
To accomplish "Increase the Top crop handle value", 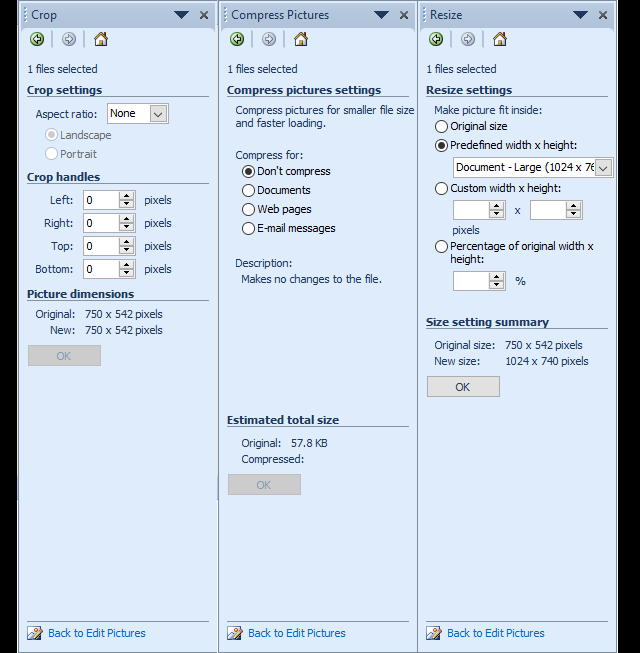I will [127, 242].
